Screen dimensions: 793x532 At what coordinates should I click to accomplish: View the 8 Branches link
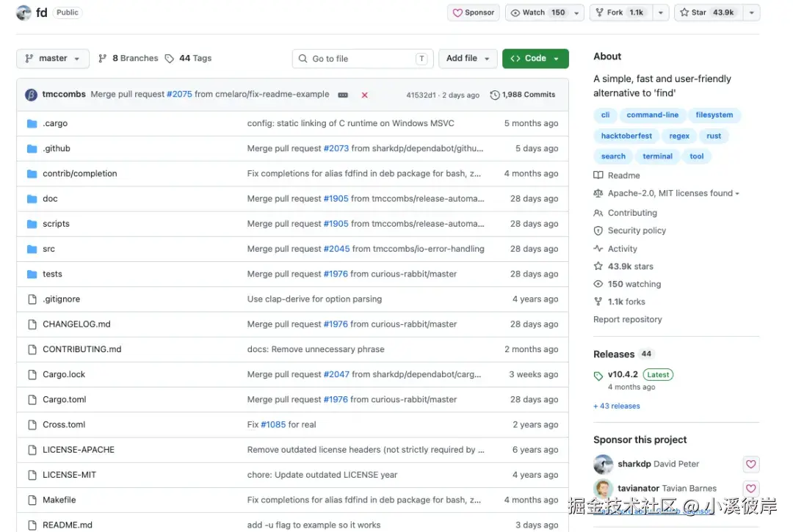128,59
